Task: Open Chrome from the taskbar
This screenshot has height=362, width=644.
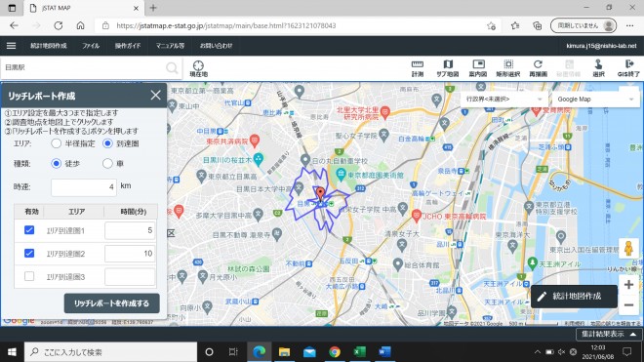Action: tap(335, 352)
